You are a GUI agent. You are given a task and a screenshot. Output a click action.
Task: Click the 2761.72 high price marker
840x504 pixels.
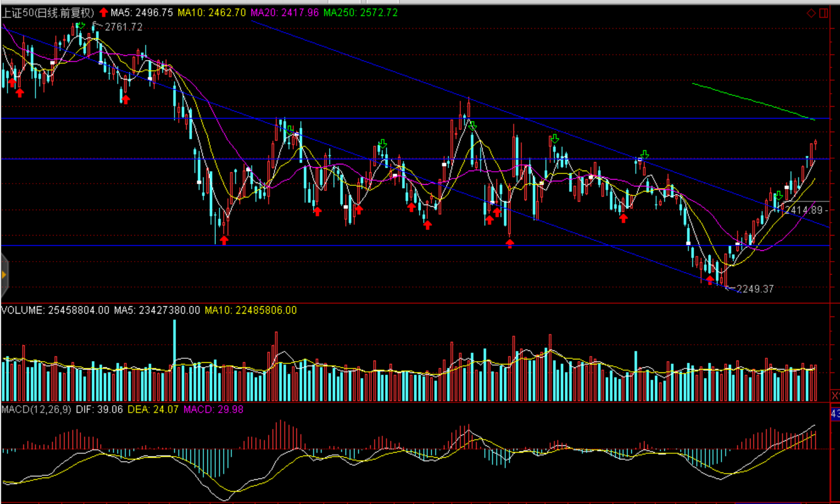click(123, 27)
